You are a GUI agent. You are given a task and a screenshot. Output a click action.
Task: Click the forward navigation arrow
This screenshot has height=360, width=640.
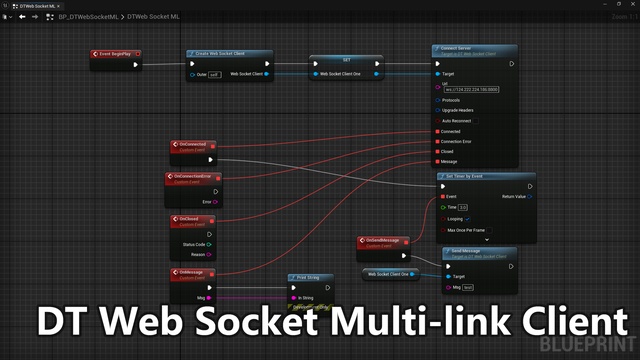(35, 17)
